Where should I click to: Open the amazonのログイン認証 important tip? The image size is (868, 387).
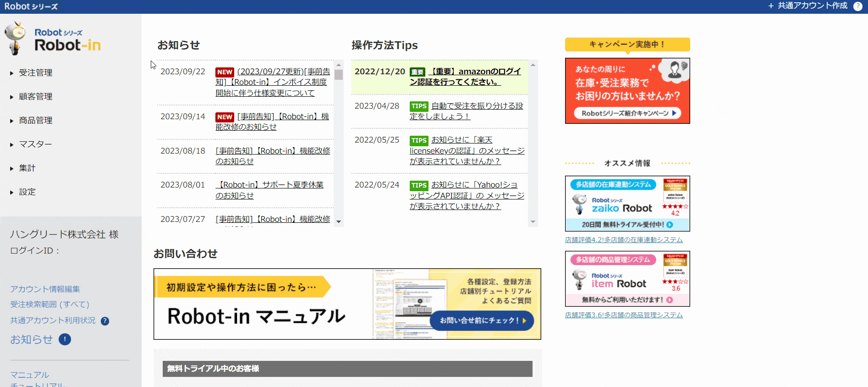click(465, 77)
